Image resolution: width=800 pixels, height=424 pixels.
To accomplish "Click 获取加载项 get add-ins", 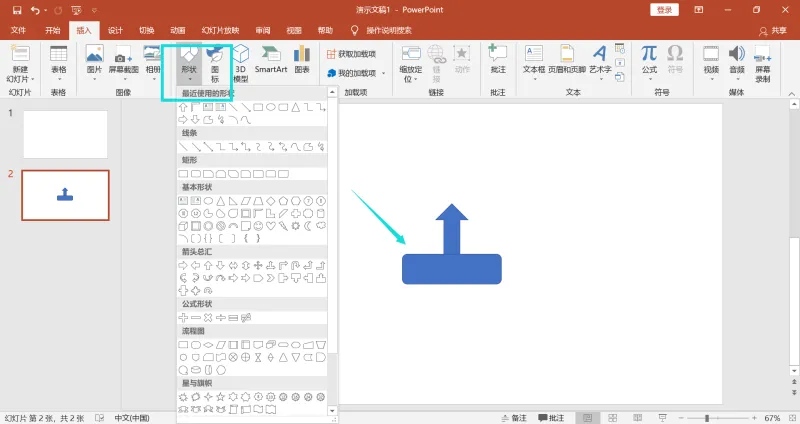I will pyautogui.click(x=352, y=54).
